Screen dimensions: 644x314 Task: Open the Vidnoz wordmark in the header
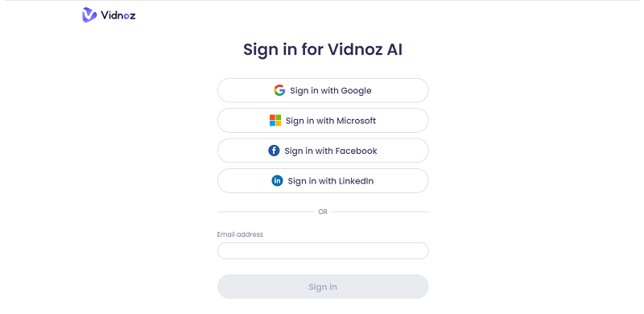point(118,15)
